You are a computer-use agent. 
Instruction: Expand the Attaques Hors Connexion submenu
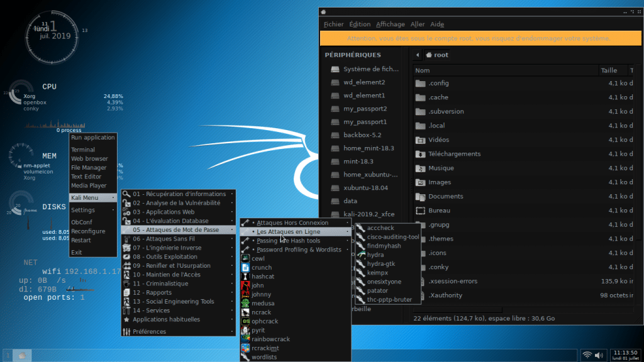(x=292, y=223)
